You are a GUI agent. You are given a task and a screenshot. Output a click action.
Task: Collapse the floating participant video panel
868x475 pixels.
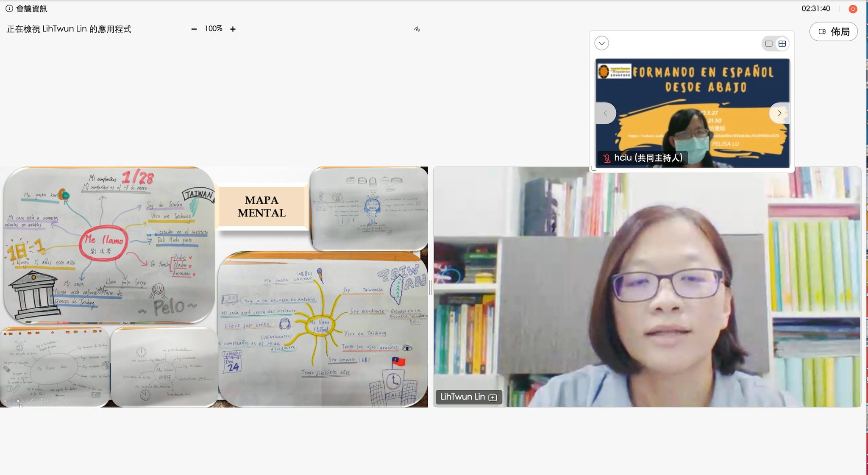click(601, 43)
